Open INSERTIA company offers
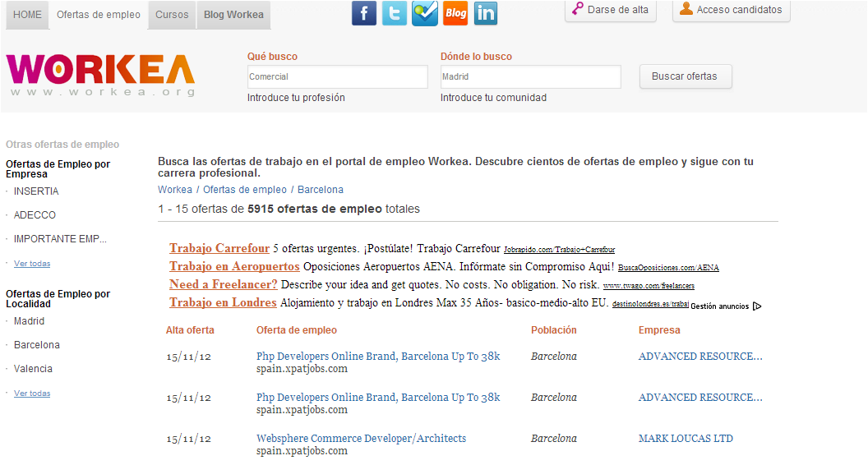 pos(36,191)
